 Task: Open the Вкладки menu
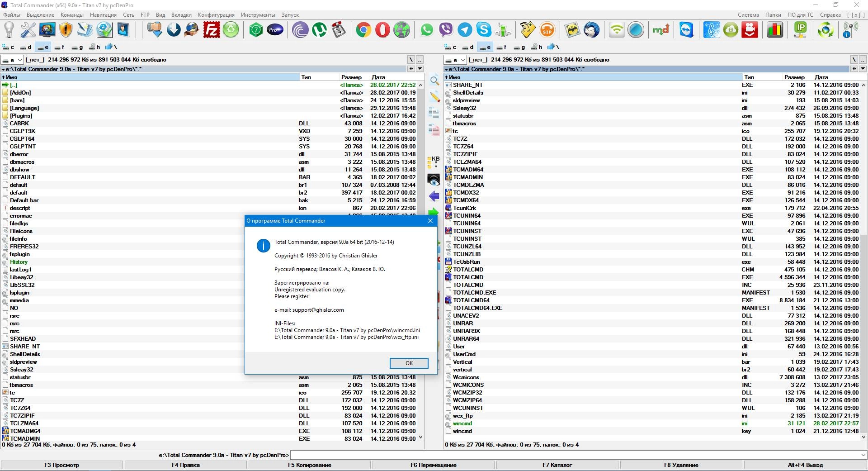(181, 15)
